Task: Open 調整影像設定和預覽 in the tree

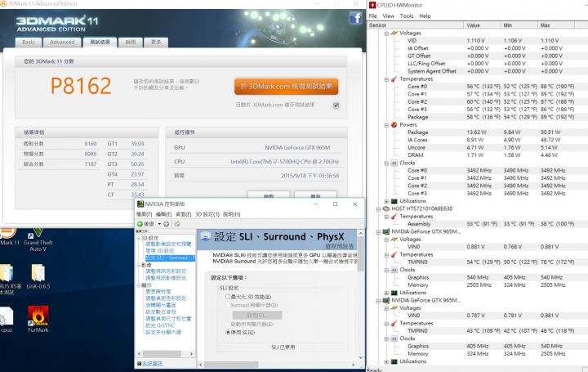Action: coord(168,244)
